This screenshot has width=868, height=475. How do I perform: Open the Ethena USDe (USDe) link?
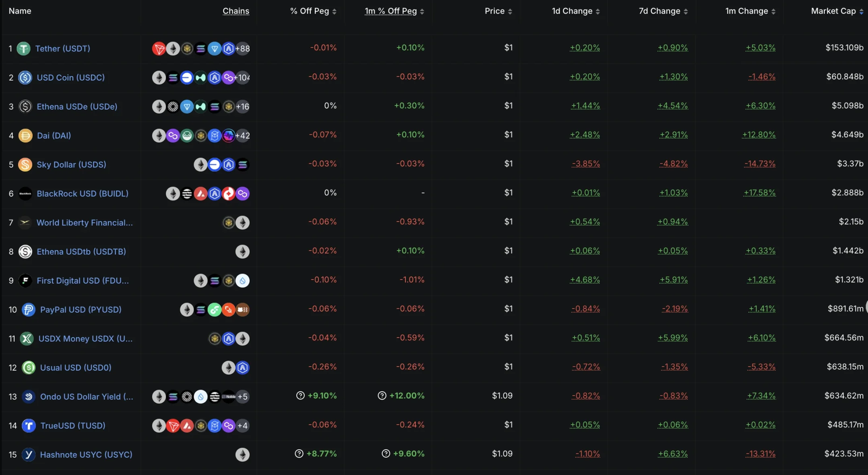[x=77, y=107]
